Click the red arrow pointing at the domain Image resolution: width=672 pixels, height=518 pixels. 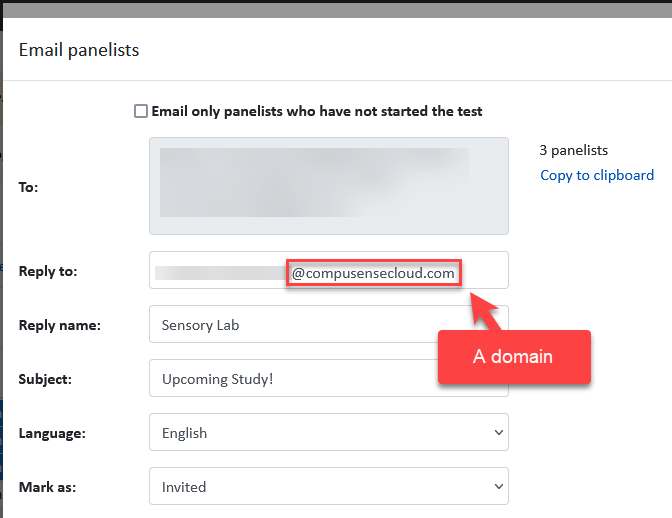(484, 310)
